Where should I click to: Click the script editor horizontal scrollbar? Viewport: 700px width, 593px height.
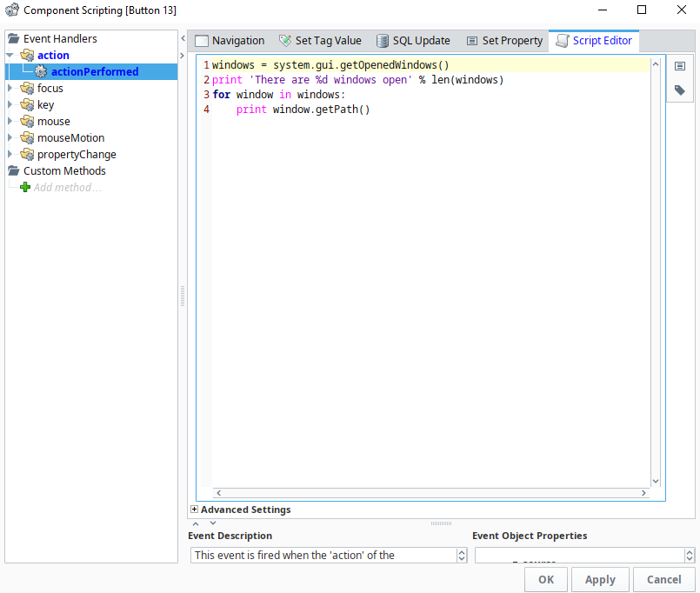point(430,493)
